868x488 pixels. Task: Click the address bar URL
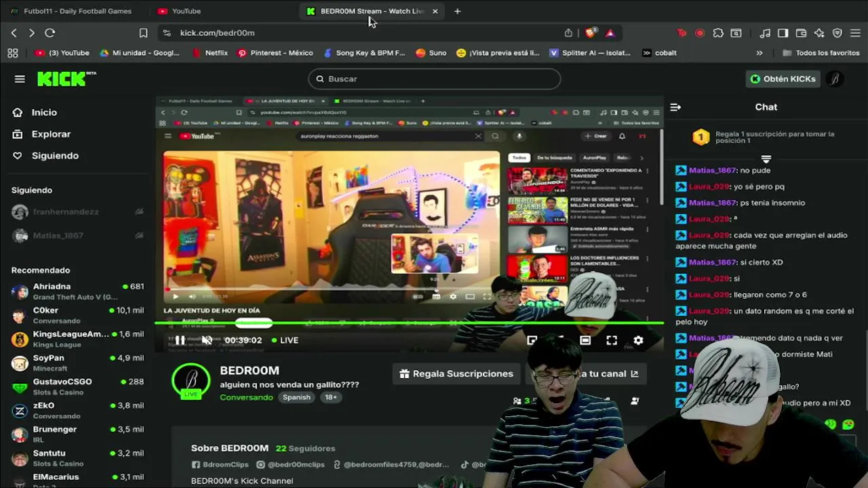tap(217, 33)
